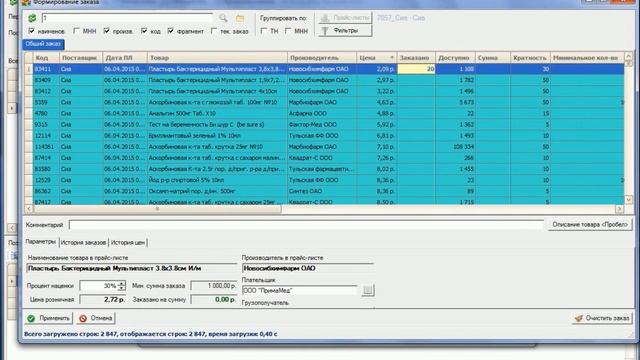Image resolution: width=640 pixels, height=360 pixels.
Task: Sort by the Код column header
Action: pos(46,58)
